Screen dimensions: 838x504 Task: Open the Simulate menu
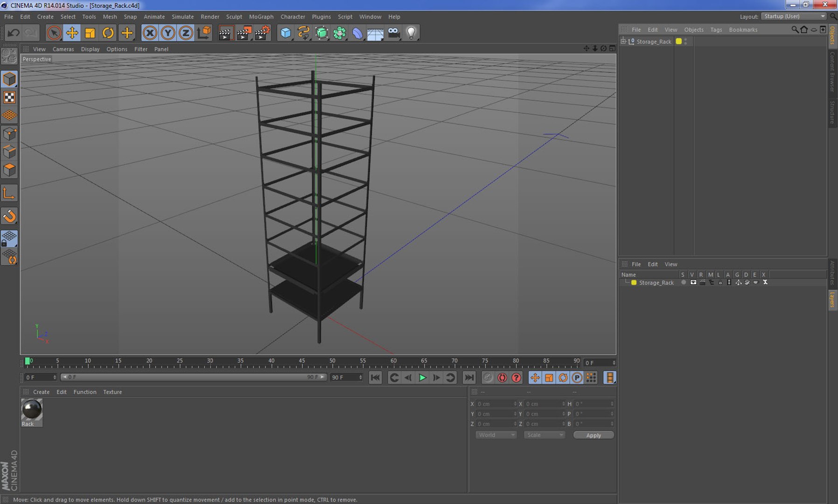(x=182, y=16)
